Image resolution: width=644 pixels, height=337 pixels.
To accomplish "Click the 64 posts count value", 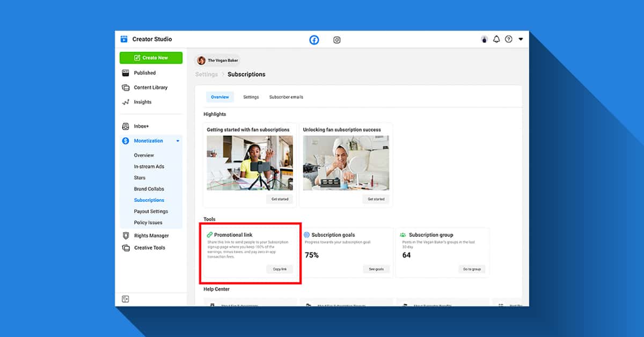I will [406, 255].
